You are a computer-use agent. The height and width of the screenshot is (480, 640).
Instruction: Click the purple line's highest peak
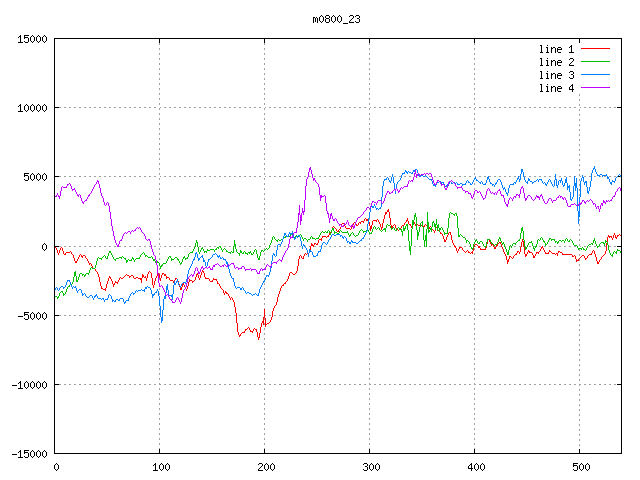click(310, 168)
